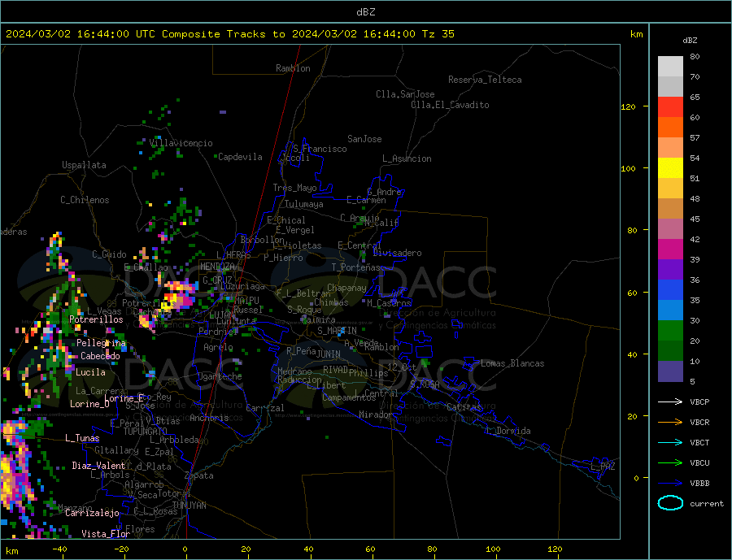
Task: Pick the light blue 35 dBZ swatch
Action: pyautogui.click(x=670, y=310)
